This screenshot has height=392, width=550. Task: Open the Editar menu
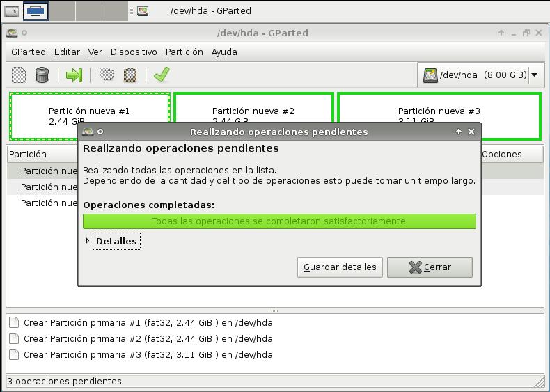pos(67,52)
